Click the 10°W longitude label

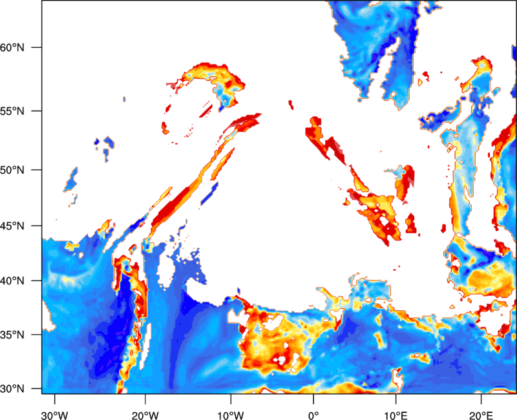(231, 415)
